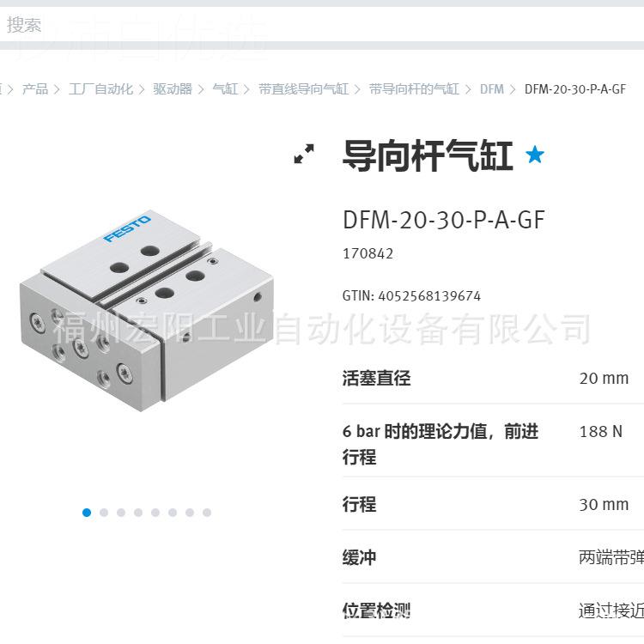Click the part number 170842 text

(x=368, y=253)
